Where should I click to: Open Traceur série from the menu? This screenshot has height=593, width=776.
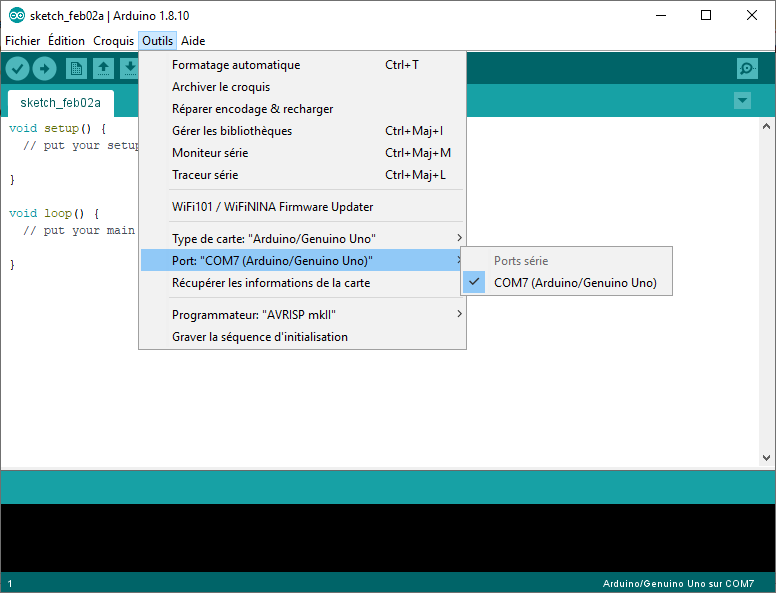pos(205,175)
